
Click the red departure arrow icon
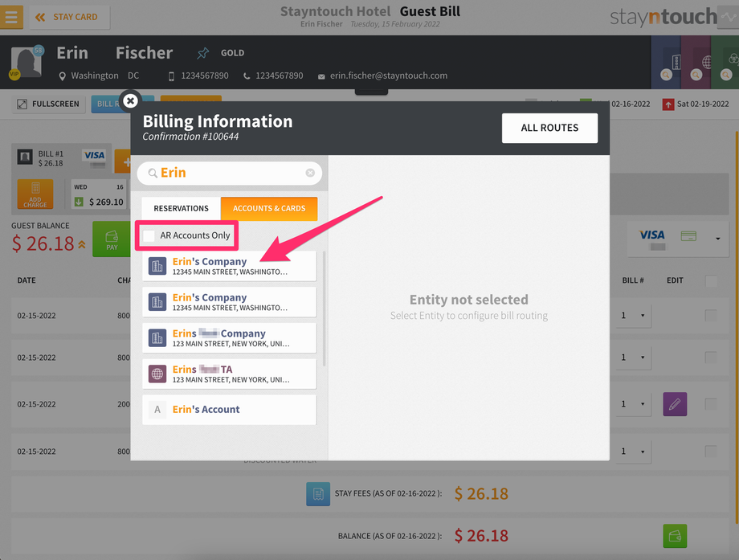coord(668,104)
